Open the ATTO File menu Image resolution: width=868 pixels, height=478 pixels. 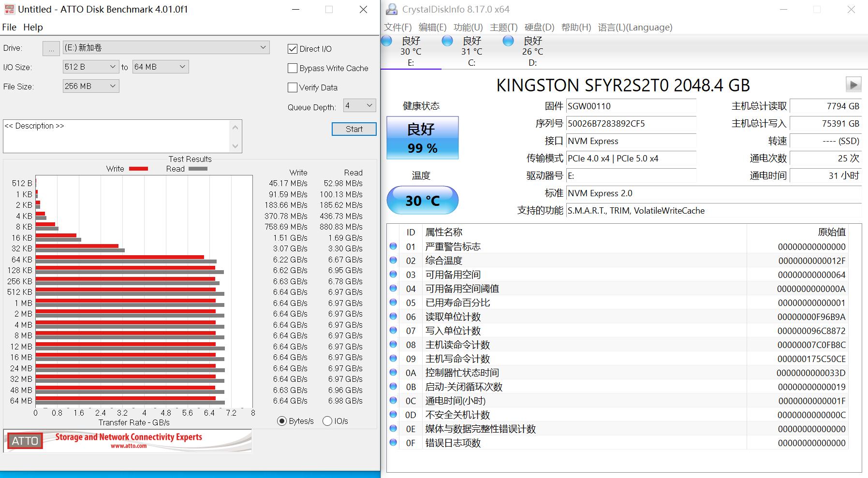(x=9, y=27)
